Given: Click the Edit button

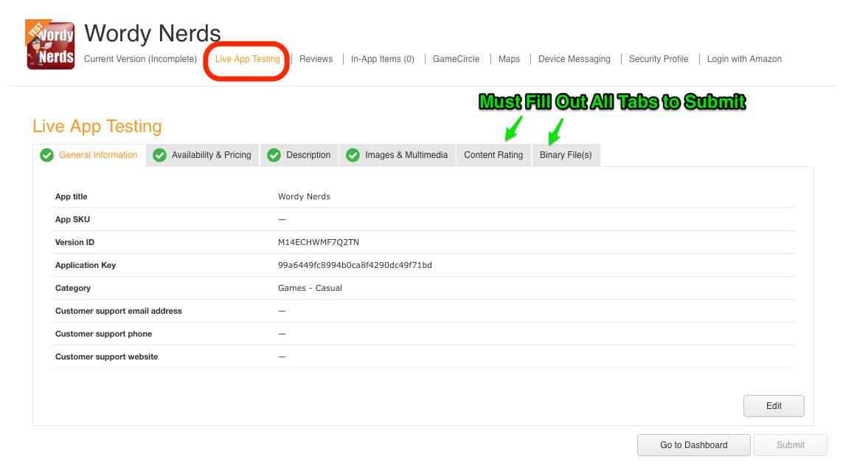Looking at the screenshot, I should tap(774, 406).
